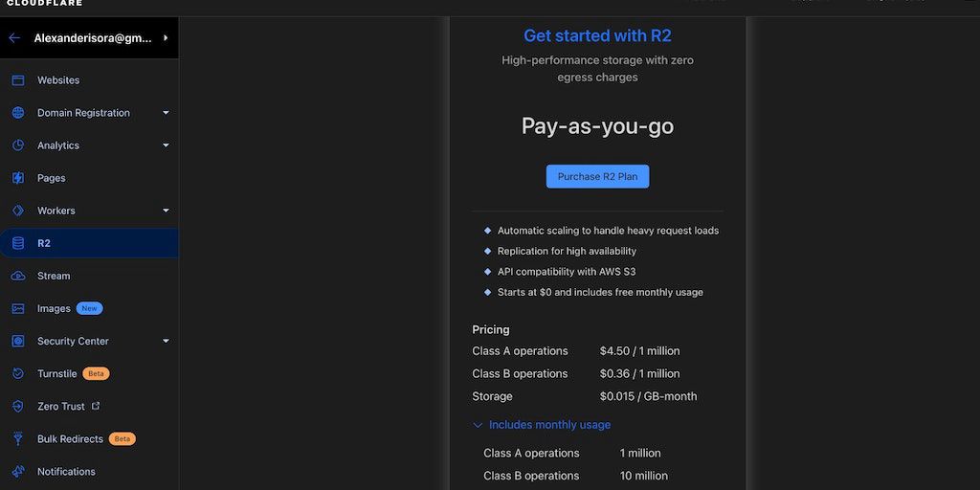Viewport: 980px width, 490px height.
Task: Click the Cloudflare logo text
Action: pos(44,3)
